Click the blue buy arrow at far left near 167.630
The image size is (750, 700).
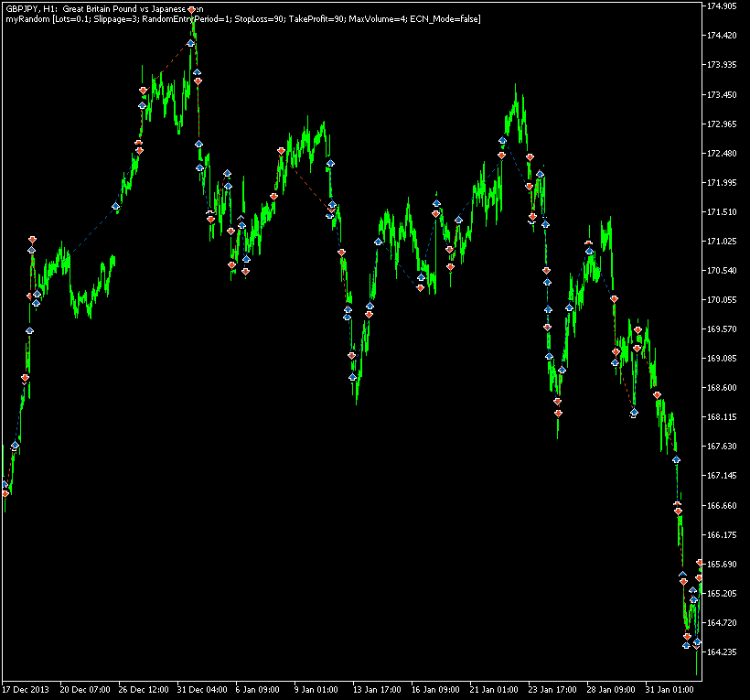[15, 445]
